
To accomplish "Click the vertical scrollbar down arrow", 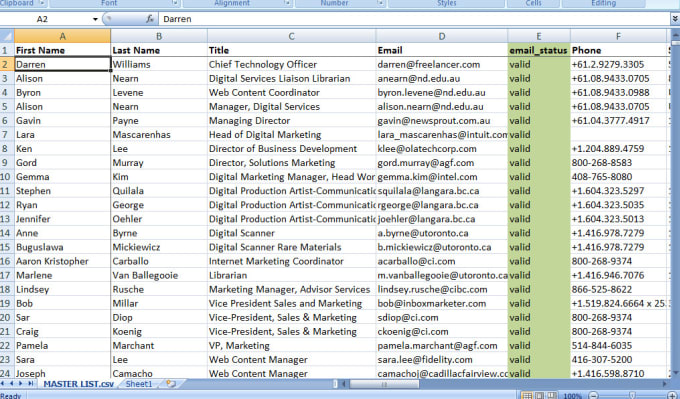I will tap(675, 373).
